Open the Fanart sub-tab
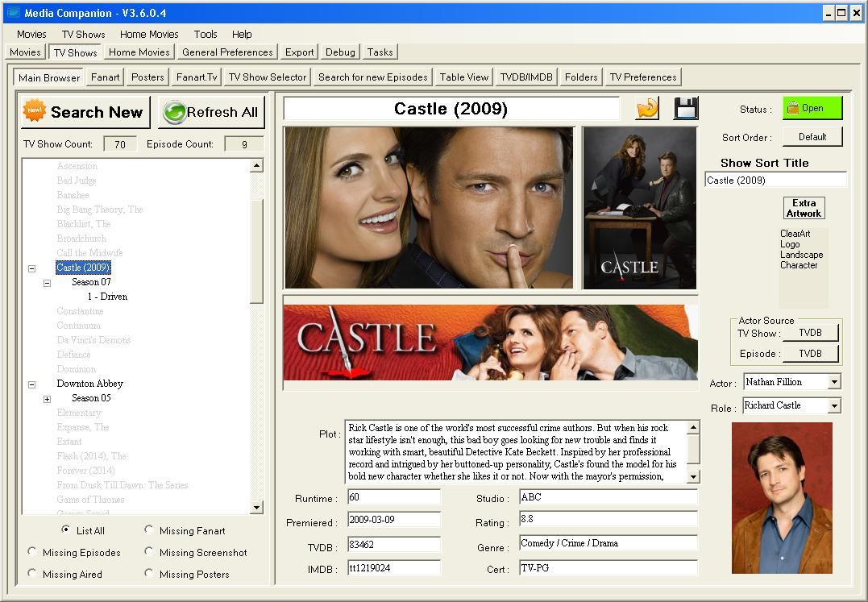Image resolution: width=868 pixels, height=602 pixels. point(106,77)
